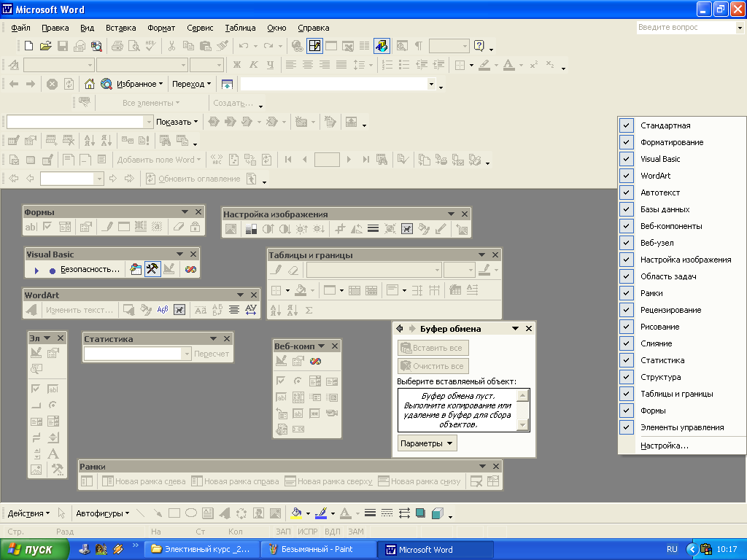
Task: Toggle underline formatting (Ч)
Action: [x=270, y=65]
